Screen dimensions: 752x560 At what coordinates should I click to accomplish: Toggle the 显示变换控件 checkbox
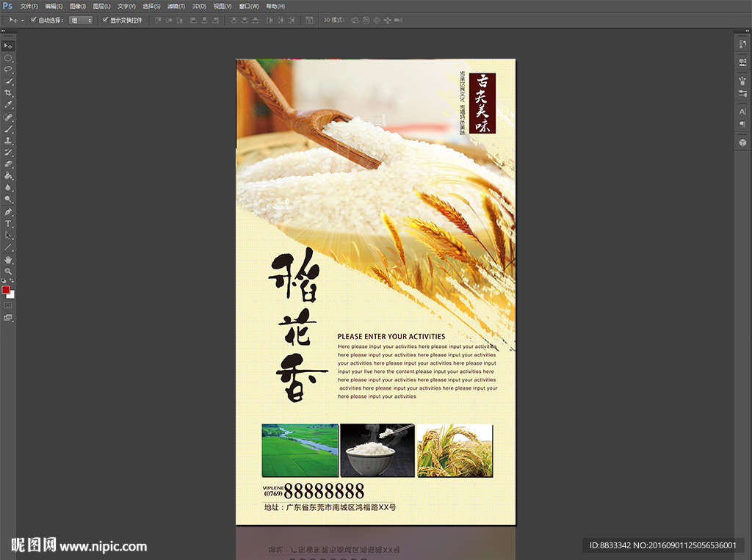click(x=105, y=20)
